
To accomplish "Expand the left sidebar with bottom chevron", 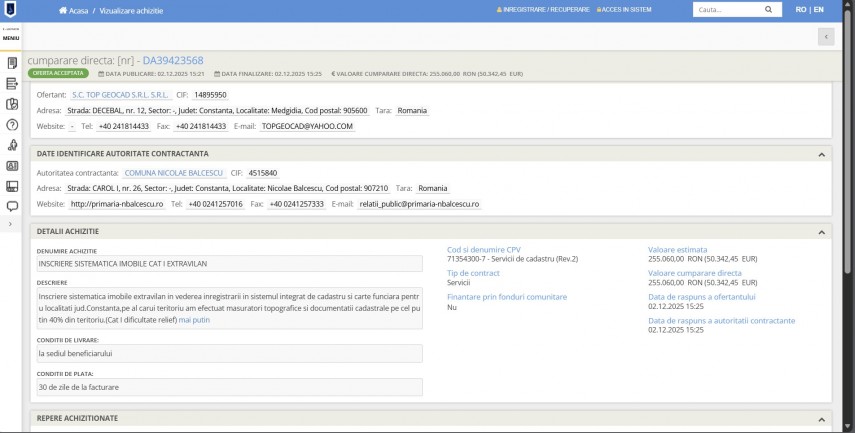I will point(11,224).
